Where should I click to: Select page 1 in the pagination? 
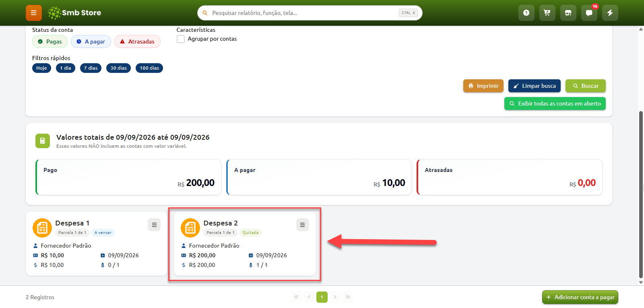(x=322, y=297)
